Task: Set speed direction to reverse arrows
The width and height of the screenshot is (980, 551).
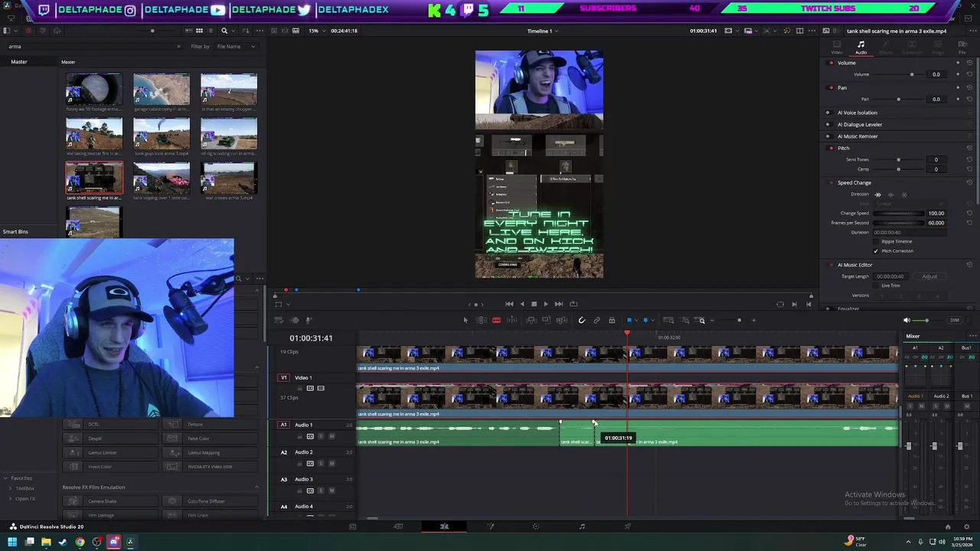Action: [890, 194]
